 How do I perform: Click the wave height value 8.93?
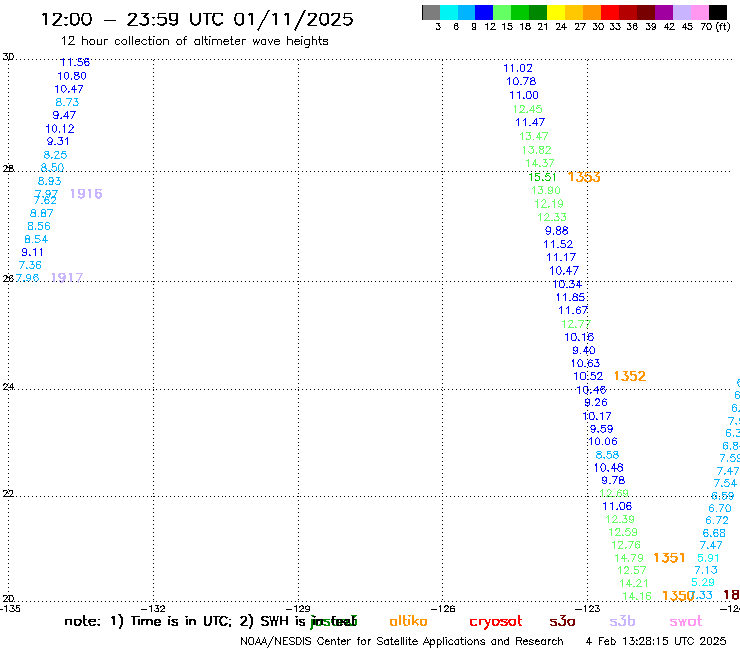tap(50, 181)
